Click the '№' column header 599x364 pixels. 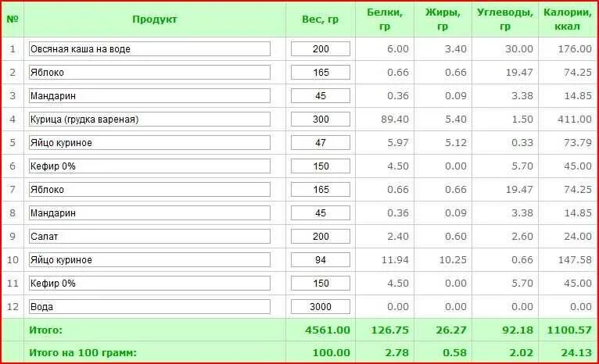pos(13,19)
